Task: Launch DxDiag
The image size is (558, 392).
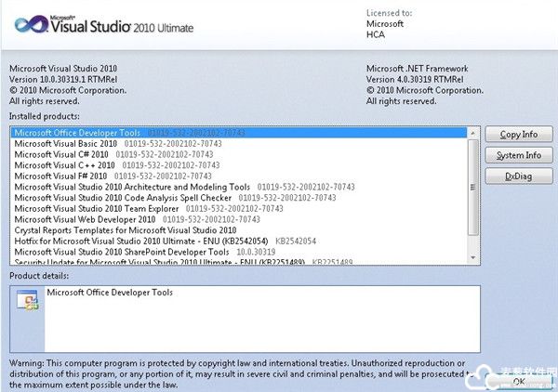Action: (x=519, y=176)
